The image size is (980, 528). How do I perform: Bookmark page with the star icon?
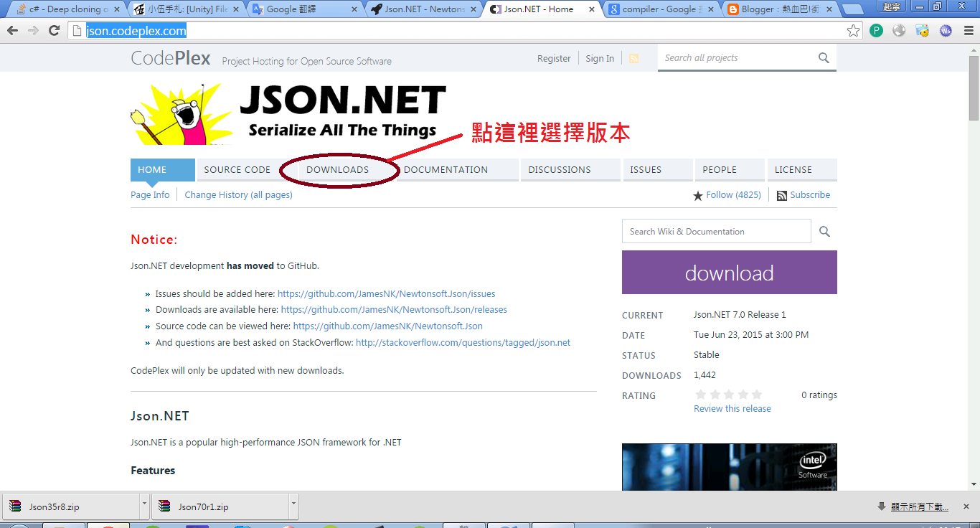pos(853,31)
